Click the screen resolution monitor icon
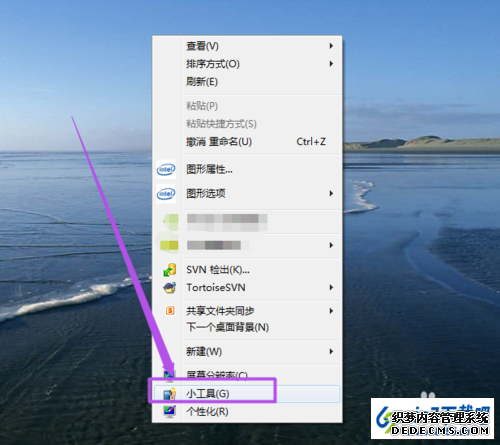 pyautogui.click(x=169, y=375)
